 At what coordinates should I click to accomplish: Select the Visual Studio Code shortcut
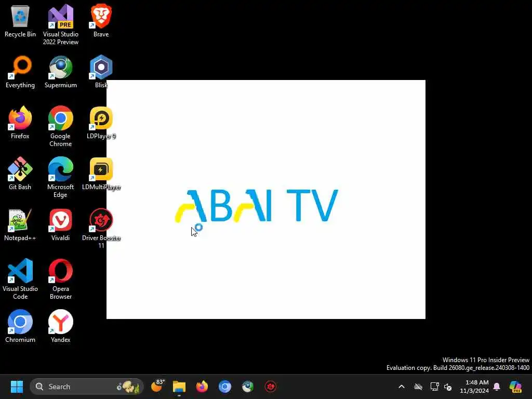point(20,279)
